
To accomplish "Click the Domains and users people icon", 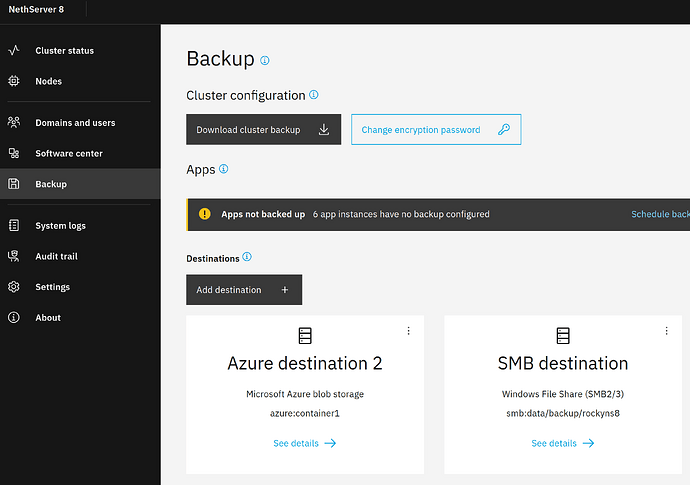I will click(14, 122).
